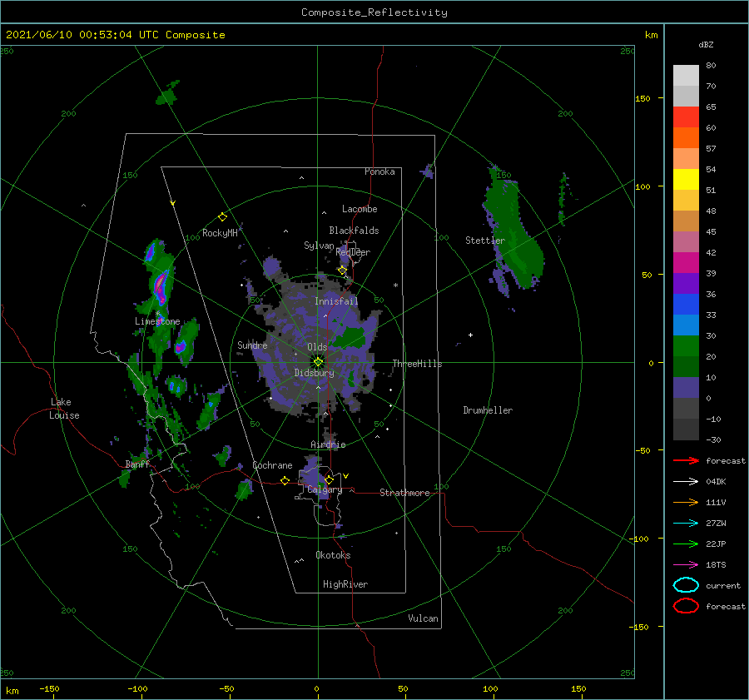The height and width of the screenshot is (700, 749).
Task: Select the green 30 dBZ color swatch
Action: (686, 345)
